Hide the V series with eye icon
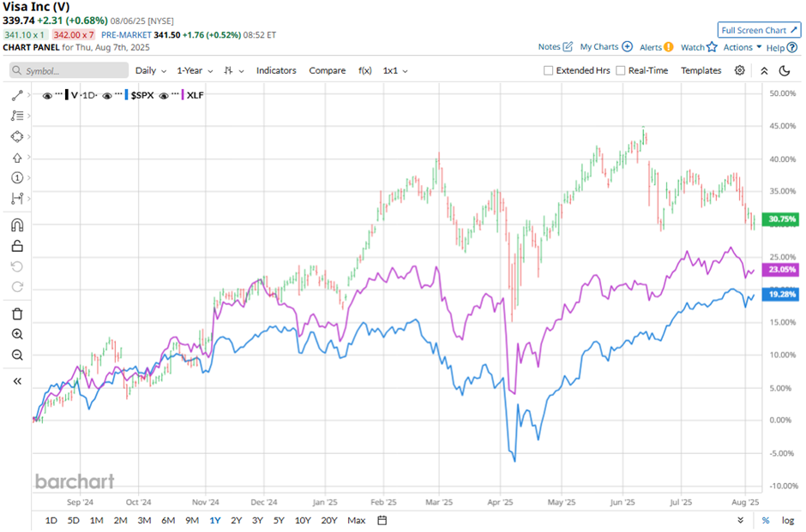 (47, 95)
